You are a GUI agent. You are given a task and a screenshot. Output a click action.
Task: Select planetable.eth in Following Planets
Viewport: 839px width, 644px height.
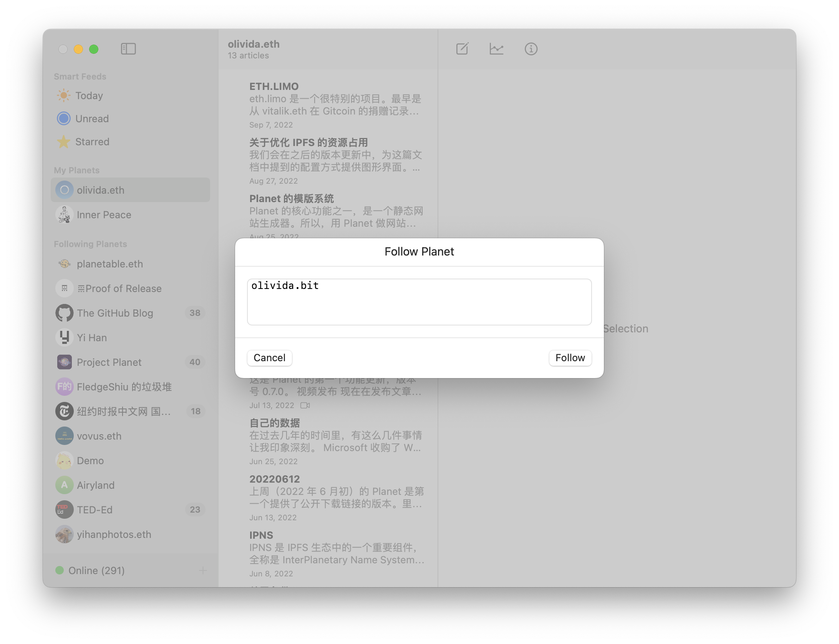tap(109, 264)
